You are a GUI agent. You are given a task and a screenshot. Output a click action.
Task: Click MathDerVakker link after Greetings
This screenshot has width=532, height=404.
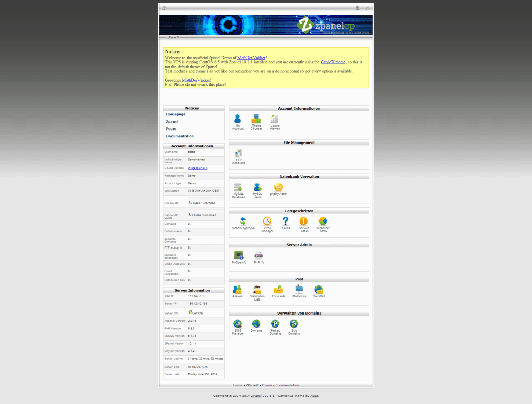click(196, 80)
